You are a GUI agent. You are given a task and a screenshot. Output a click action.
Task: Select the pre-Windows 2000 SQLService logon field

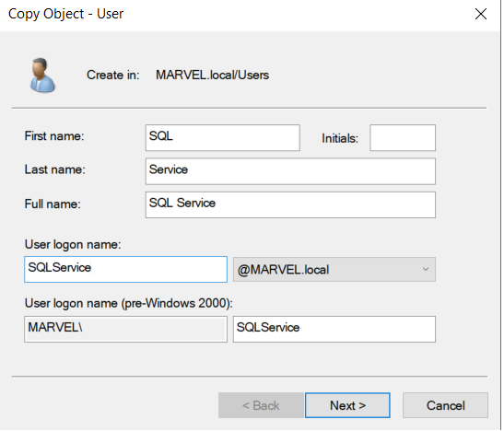click(334, 329)
